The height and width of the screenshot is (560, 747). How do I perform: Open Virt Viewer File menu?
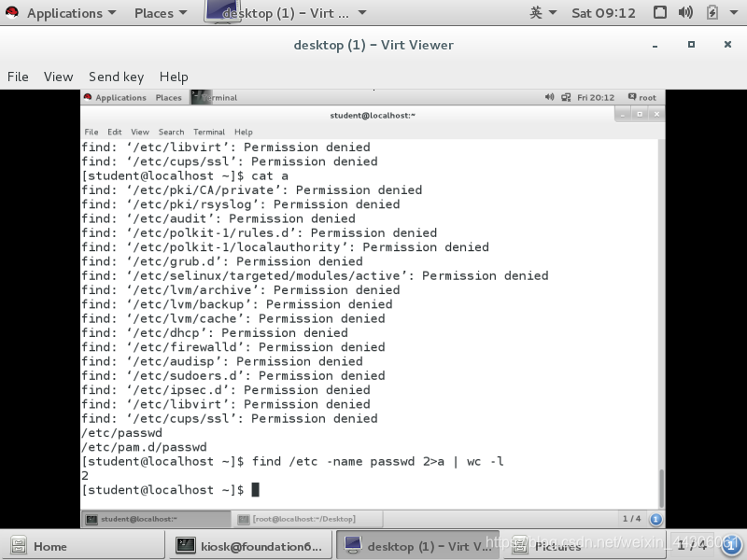click(18, 77)
